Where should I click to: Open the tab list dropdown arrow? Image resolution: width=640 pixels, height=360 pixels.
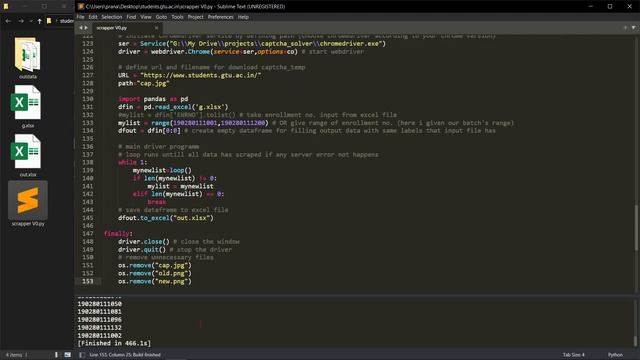tap(633, 28)
